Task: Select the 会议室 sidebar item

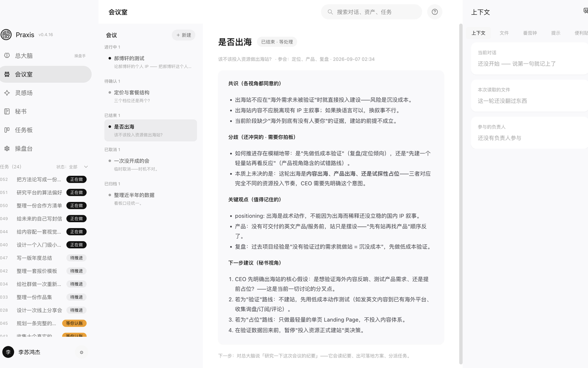Action: point(45,74)
